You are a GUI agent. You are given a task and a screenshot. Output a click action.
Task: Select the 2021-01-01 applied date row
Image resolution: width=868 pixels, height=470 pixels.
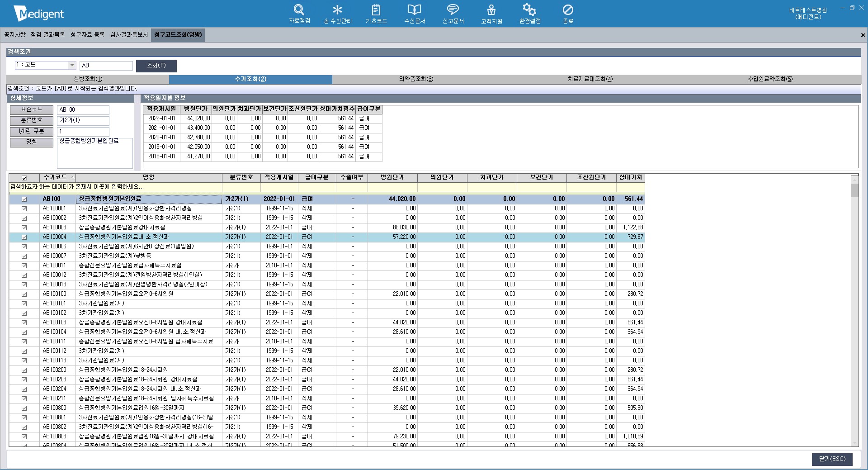pos(263,128)
